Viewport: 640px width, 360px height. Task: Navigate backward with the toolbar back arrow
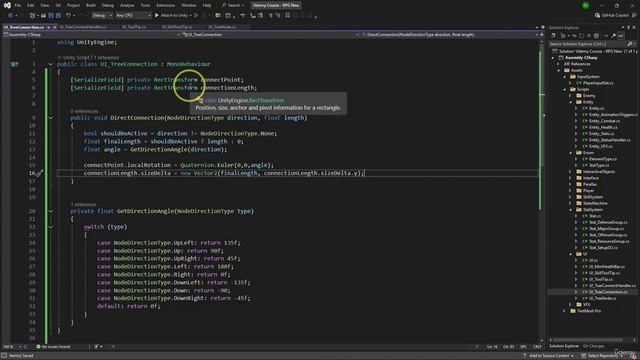coord(10,16)
